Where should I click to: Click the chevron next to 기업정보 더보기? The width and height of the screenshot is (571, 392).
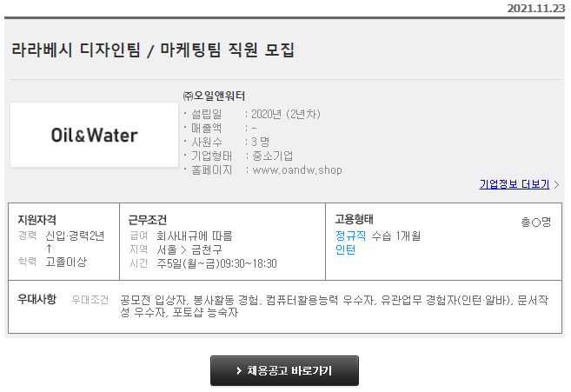556,184
